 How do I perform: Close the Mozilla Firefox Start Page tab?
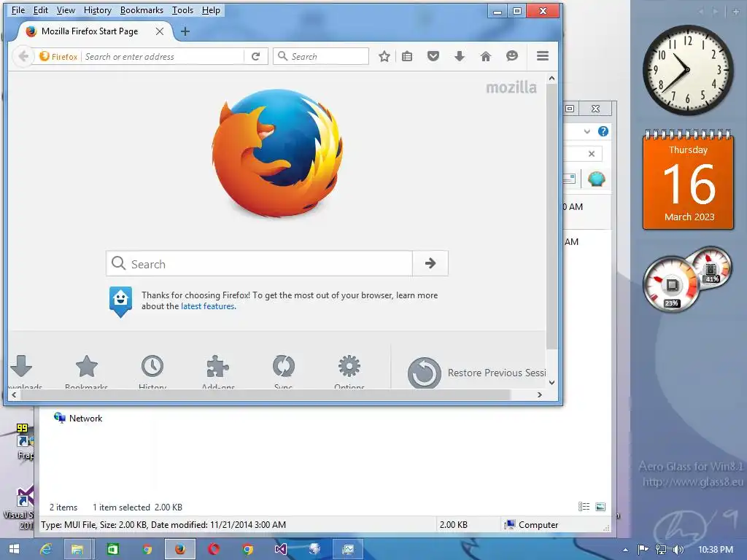pos(160,31)
